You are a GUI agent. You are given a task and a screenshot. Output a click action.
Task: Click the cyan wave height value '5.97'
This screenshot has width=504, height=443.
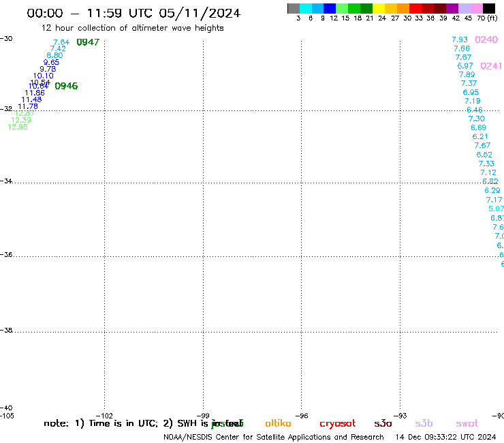[x=496, y=209]
